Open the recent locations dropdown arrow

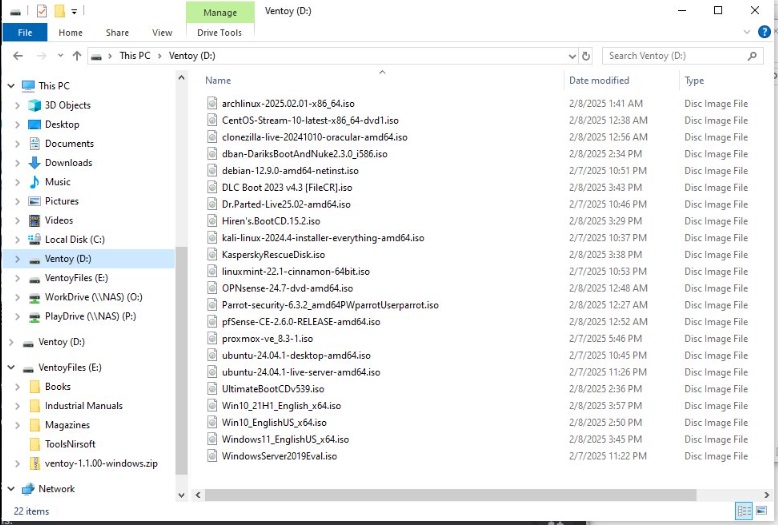click(x=60, y=56)
